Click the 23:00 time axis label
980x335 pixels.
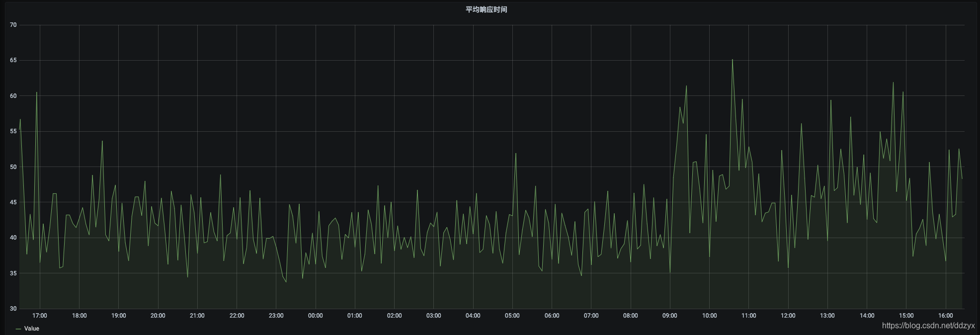[276, 316]
